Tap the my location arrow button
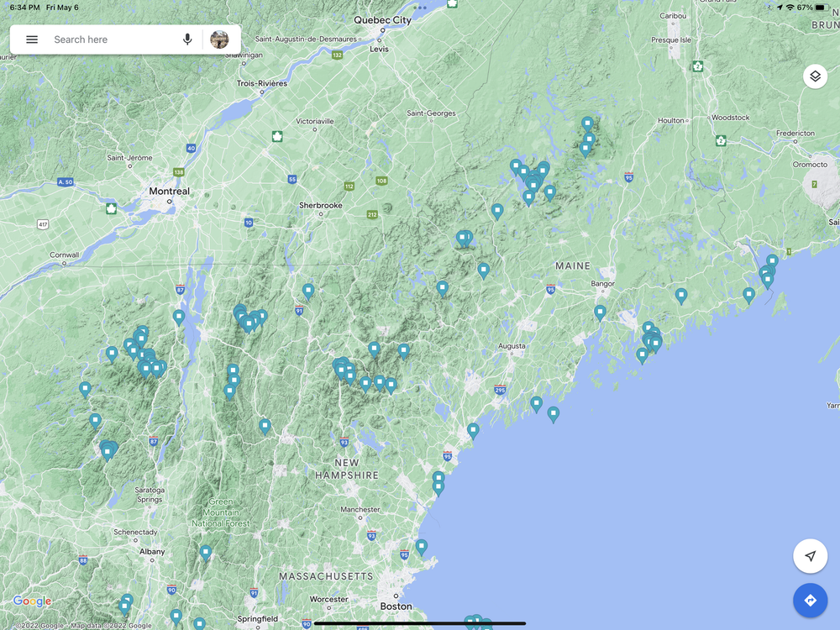The image size is (840, 630). coord(810,556)
